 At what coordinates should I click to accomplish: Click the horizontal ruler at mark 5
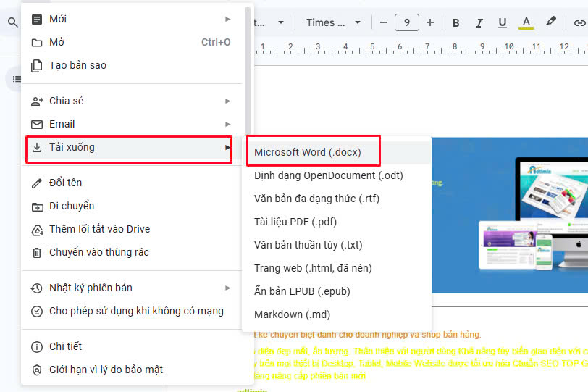372,47
